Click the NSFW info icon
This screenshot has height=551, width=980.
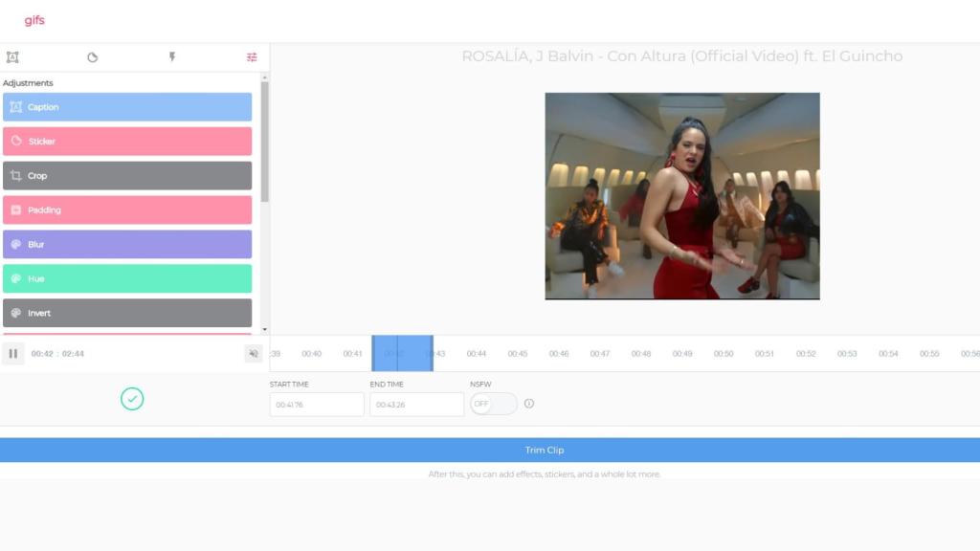click(529, 404)
